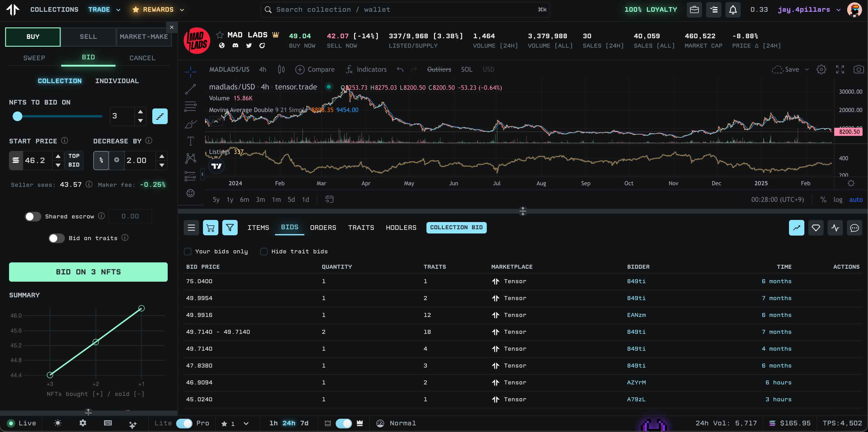Image resolution: width=868 pixels, height=432 pixels.
Task: Click the COLLECTION BID button
Action: (x=456, y=227)
